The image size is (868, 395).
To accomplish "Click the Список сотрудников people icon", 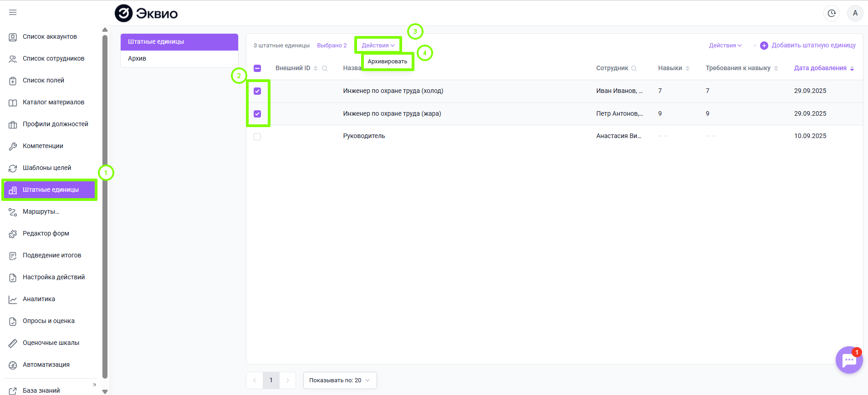I will pyautogui.click(x=13, y=59).
